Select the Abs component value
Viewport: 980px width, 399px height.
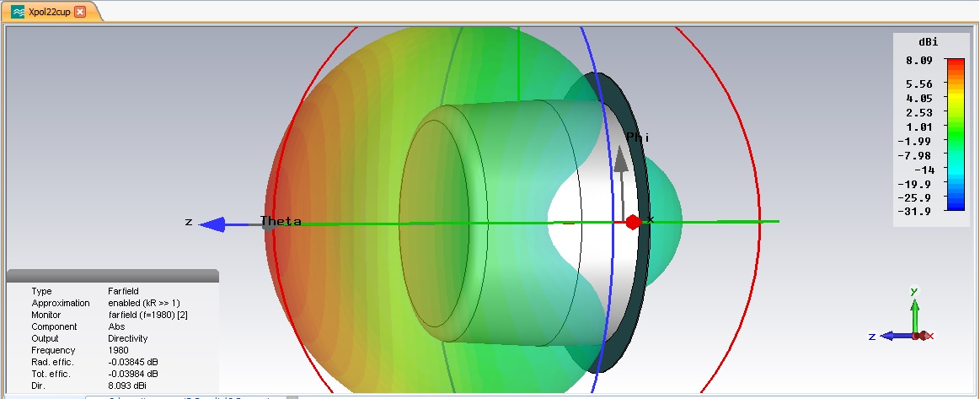tap(116, 327)
